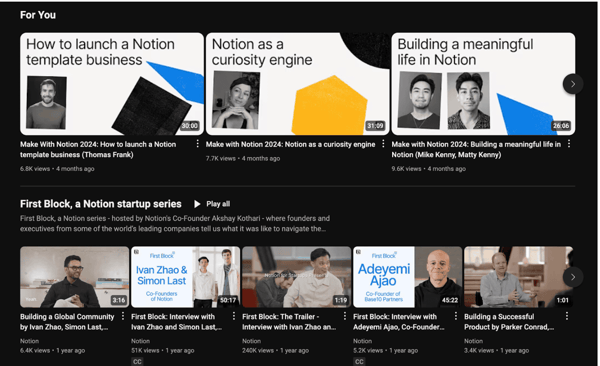Expand the First Block series description text
The width and height of the screenshot is (600, 366).
pos(175,224)
